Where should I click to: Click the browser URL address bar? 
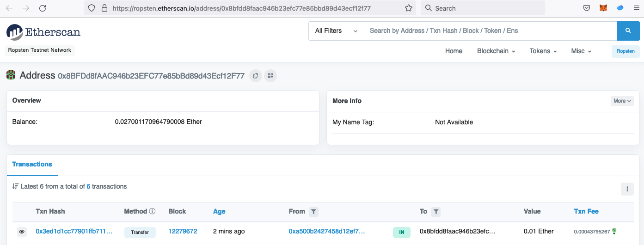[x=250, y=8]
